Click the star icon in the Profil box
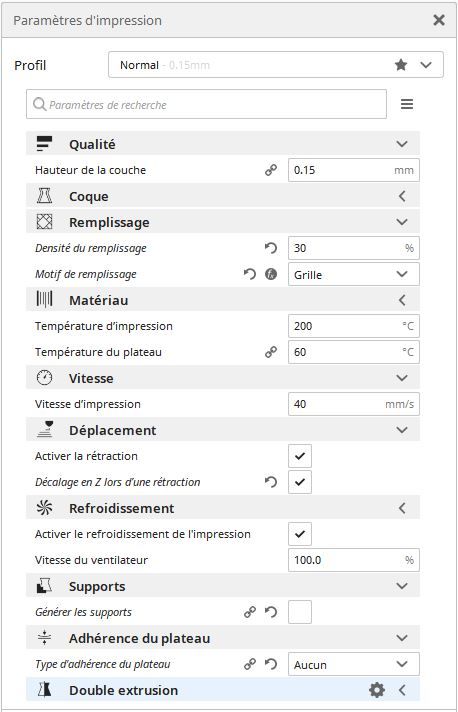This screenshot has width=458, height=712. click(x=401, y=65)
